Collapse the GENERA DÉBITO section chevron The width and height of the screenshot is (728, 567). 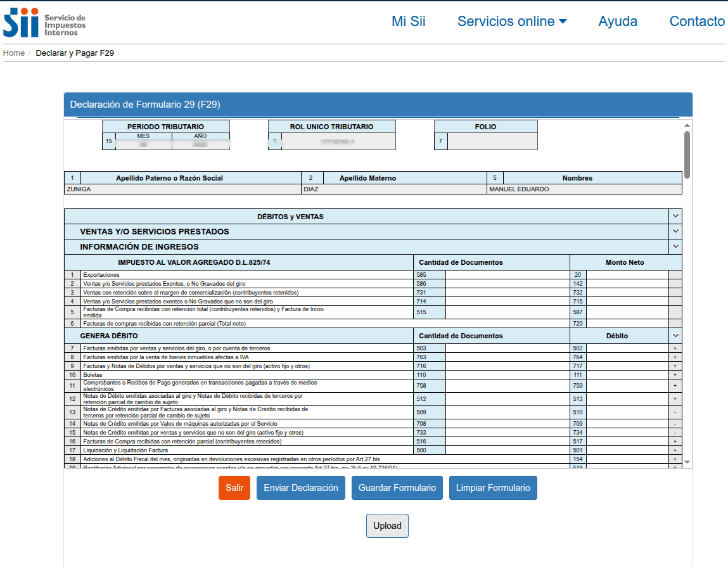(675, 335)
